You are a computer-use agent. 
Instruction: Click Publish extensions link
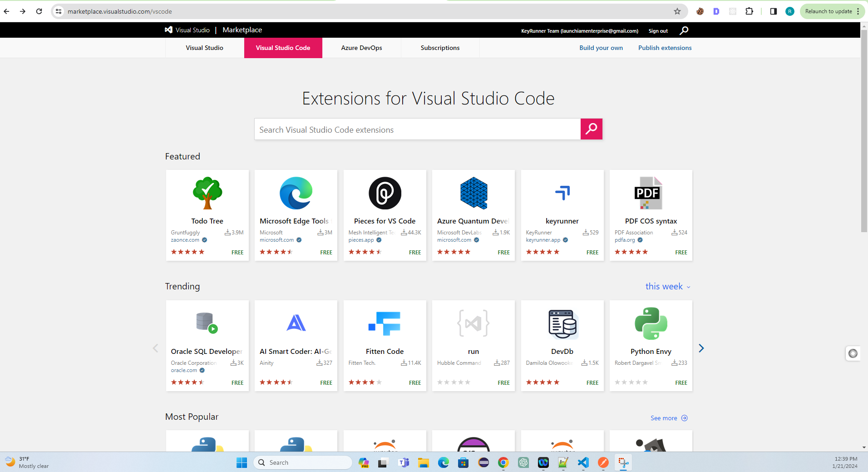tap(665, 48)
